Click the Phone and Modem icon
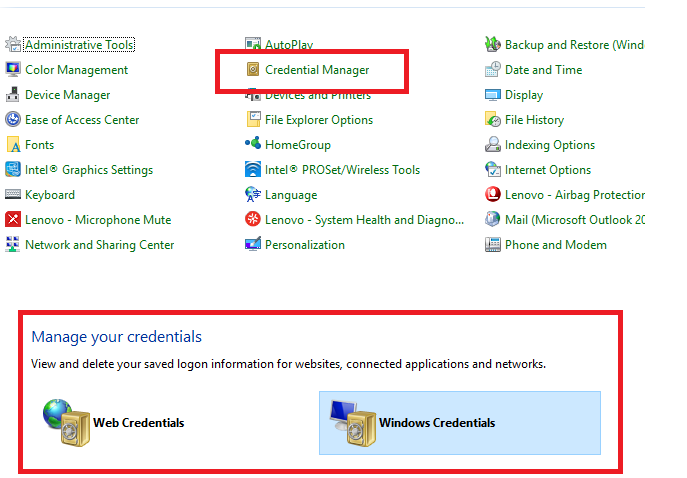 tap(493, 244)
